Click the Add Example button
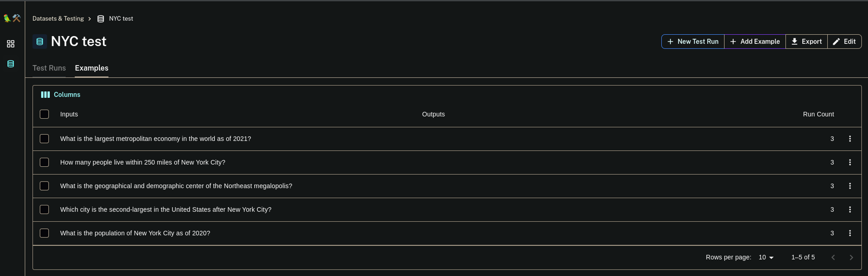868x276 pixels. [755, 42]
